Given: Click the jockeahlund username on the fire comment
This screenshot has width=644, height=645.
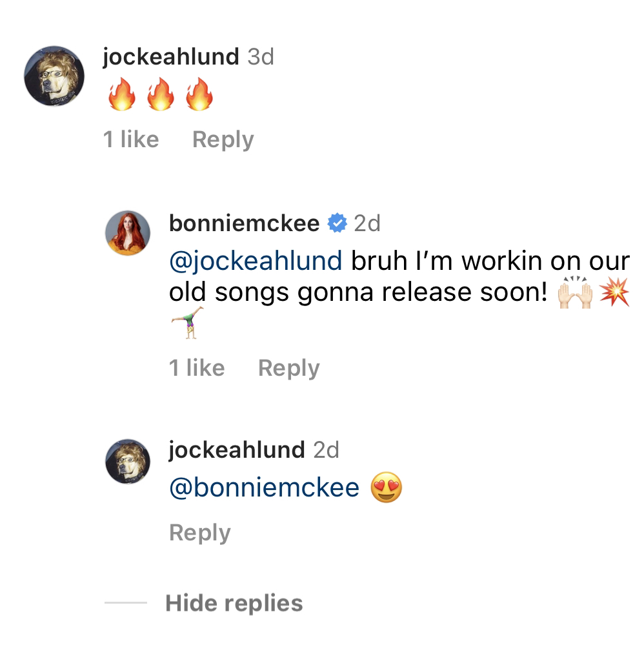Looking at the screenshot, I should pyautogui.click(x=170, y=57).
